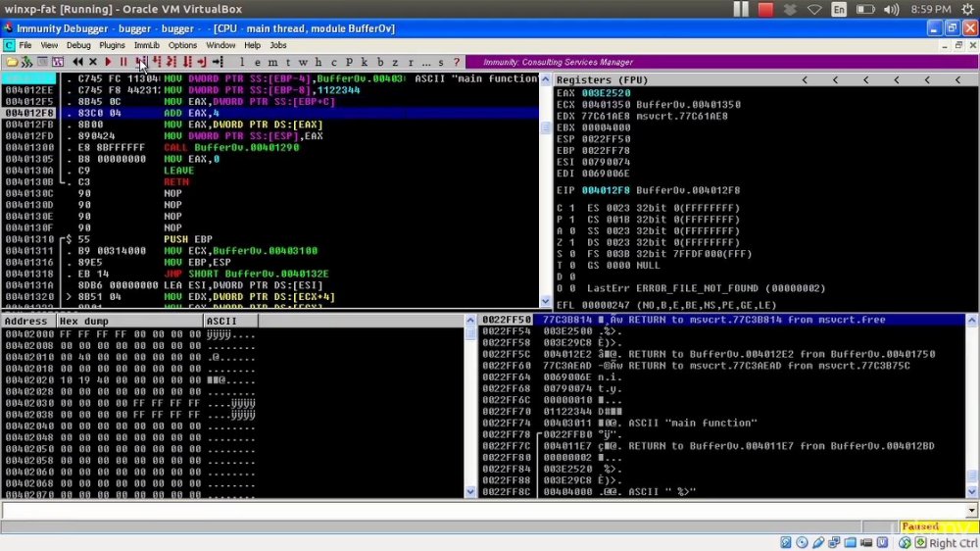This screenshot has height=551, width=980.
Task: Expand the command bar history dropdown
Action: tap(971, 511)
